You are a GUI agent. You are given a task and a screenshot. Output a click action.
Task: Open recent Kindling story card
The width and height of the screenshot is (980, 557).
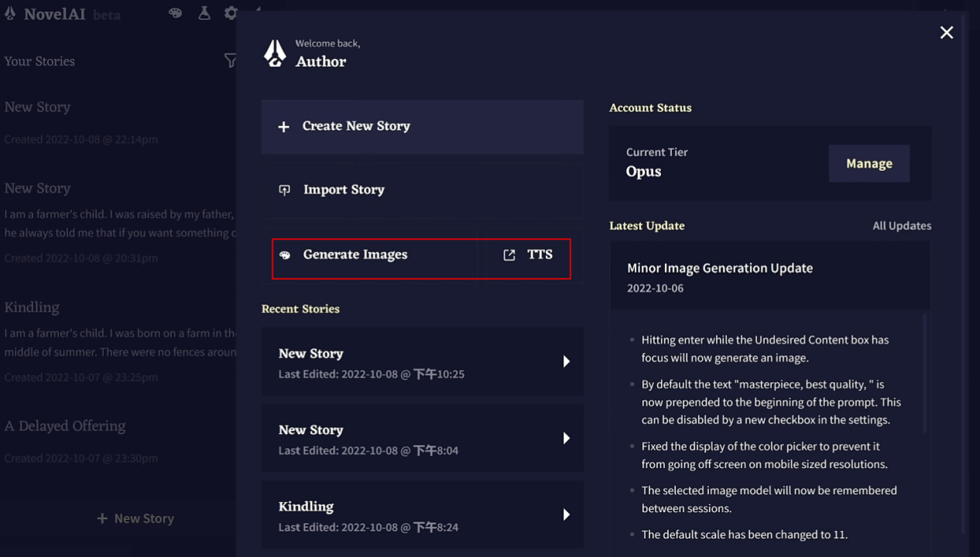422,515
